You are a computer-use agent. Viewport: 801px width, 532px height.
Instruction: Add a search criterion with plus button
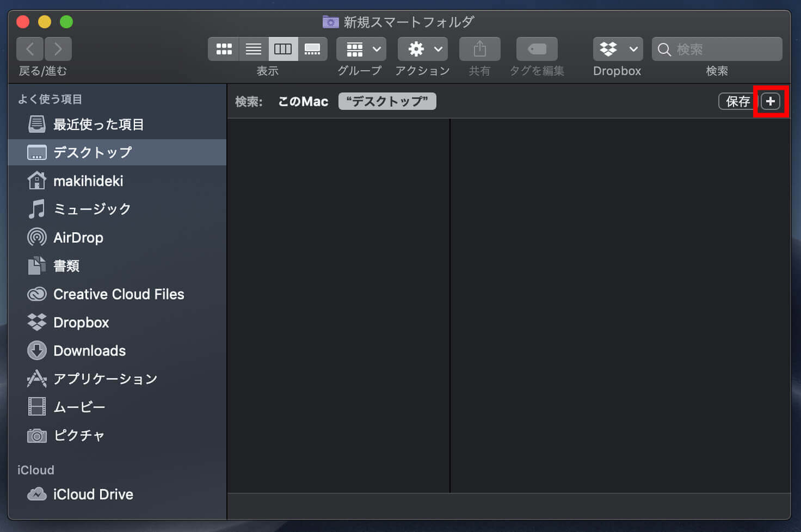771,101
